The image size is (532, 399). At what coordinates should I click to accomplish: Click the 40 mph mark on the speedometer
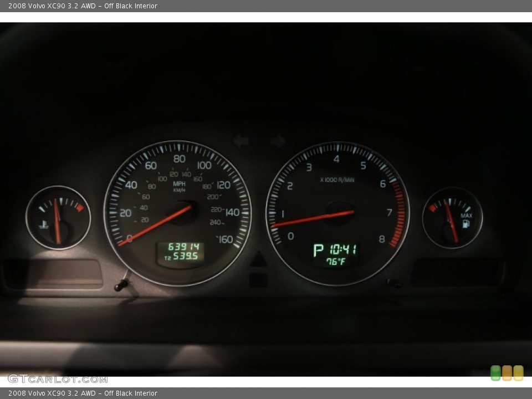click(131, 185)
